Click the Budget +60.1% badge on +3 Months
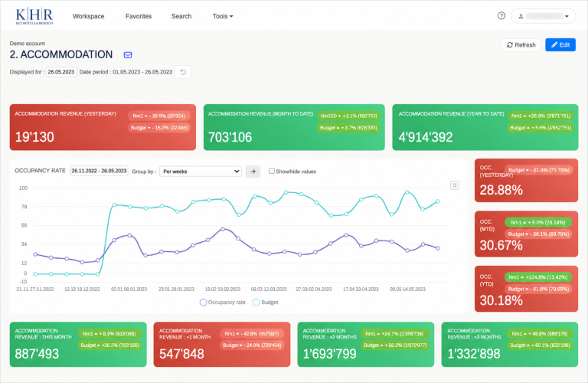The image size is (588, 383). coord(540,345)
